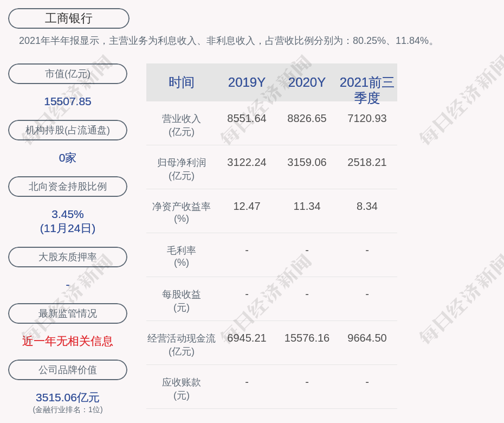
Task: Click the 工商银行 title pill
Action: coord(68,18)
